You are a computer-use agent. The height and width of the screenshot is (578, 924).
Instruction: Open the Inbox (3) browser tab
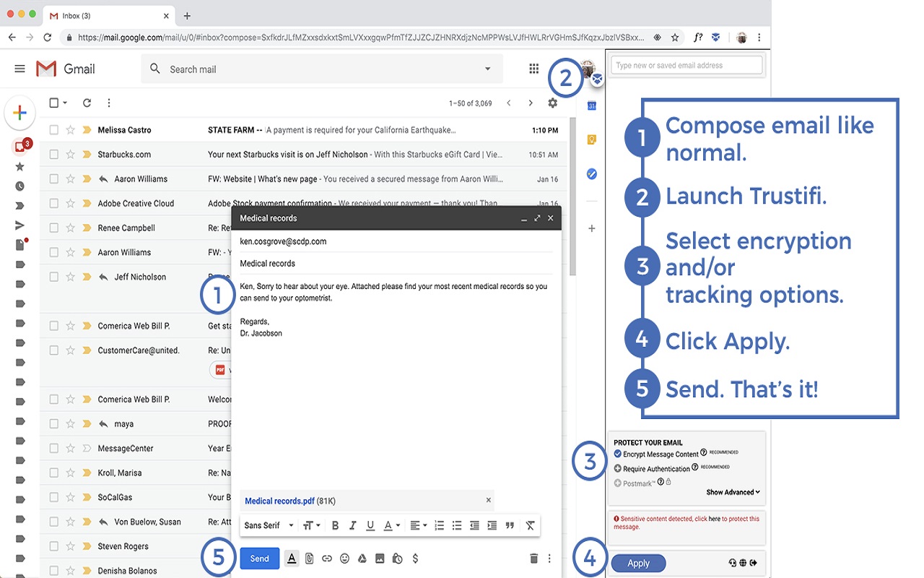[108, 15]
